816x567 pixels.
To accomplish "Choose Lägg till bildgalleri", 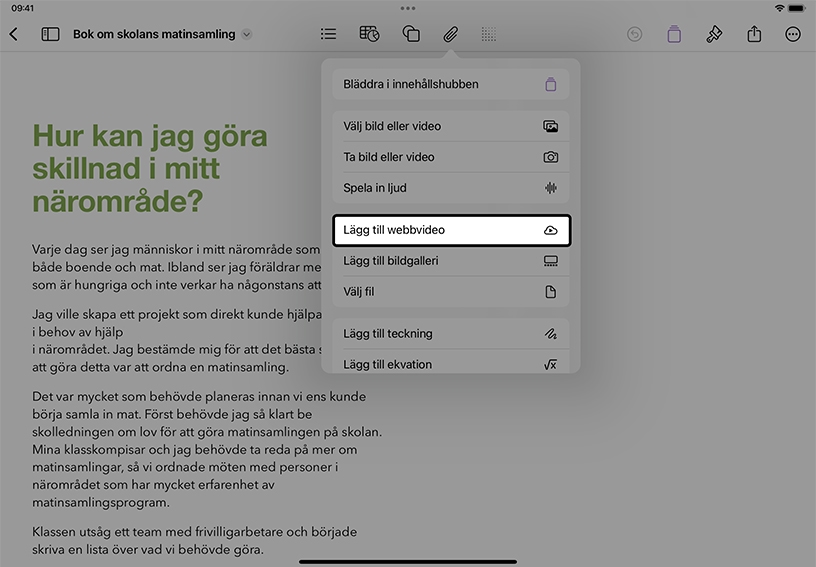I will coord(451,261).
